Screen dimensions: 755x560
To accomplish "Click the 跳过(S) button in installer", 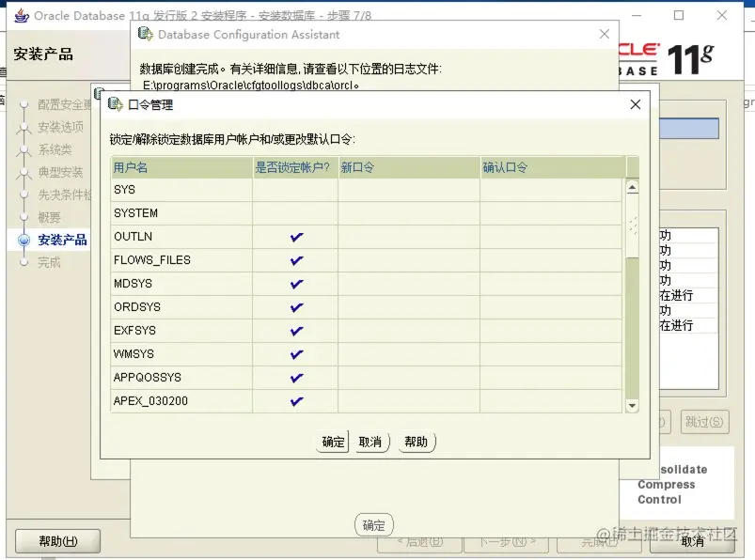I will tap(704, 422).
